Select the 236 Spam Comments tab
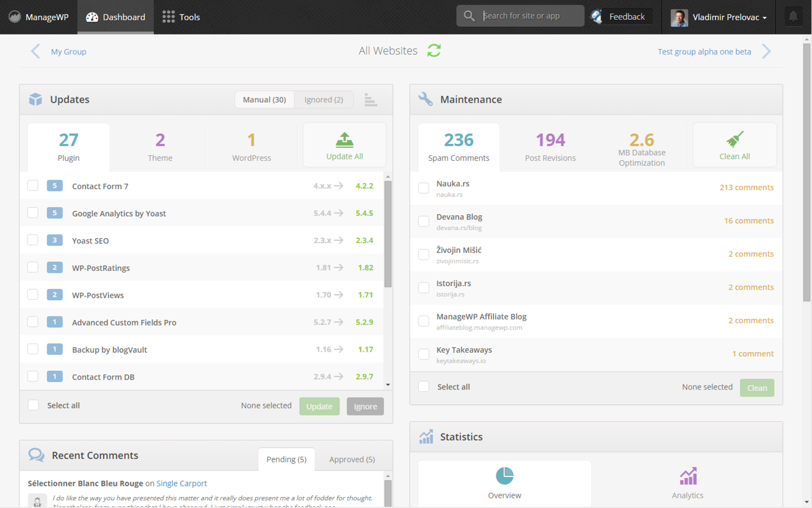 point(459,147)
